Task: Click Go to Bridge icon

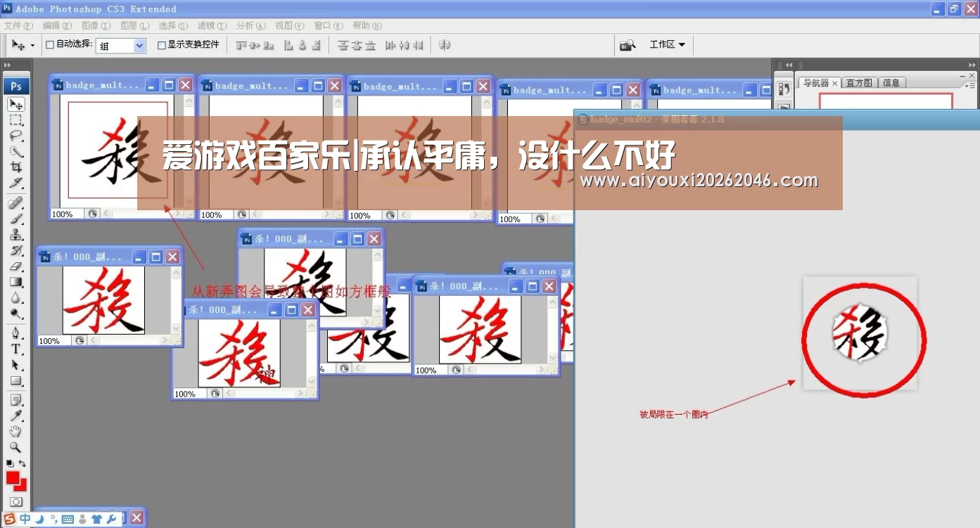Action: tap(628, 45)
